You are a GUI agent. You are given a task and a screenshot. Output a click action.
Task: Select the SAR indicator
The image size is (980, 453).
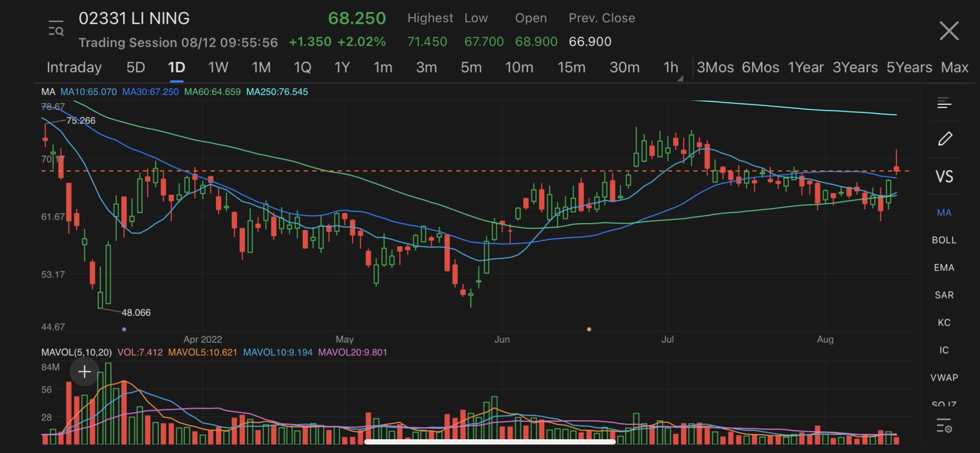944,295
